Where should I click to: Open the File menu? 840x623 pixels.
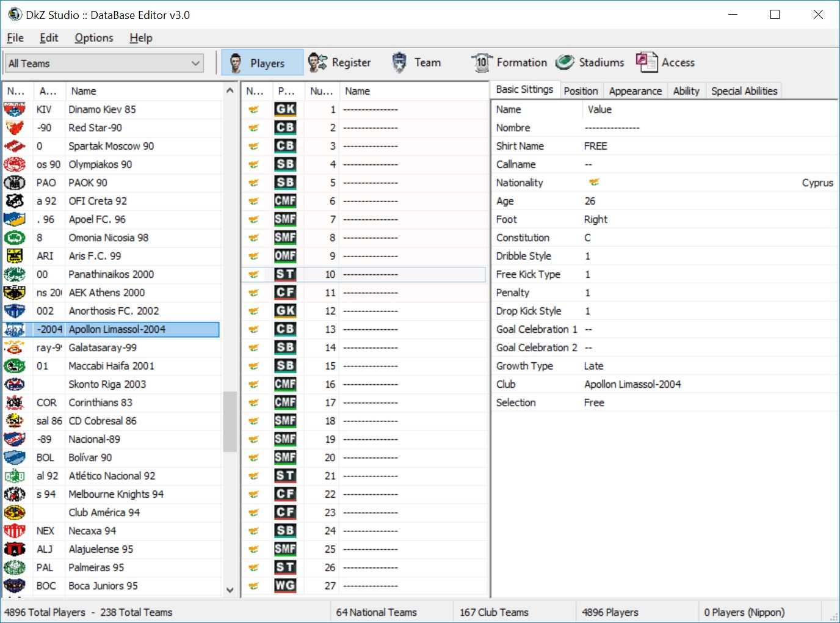[15, 38]
